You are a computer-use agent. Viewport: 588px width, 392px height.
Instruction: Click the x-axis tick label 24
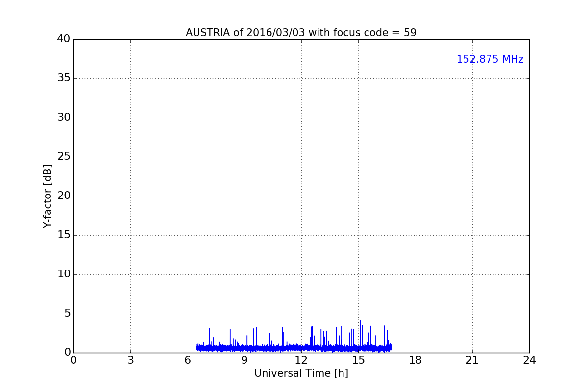529,360
